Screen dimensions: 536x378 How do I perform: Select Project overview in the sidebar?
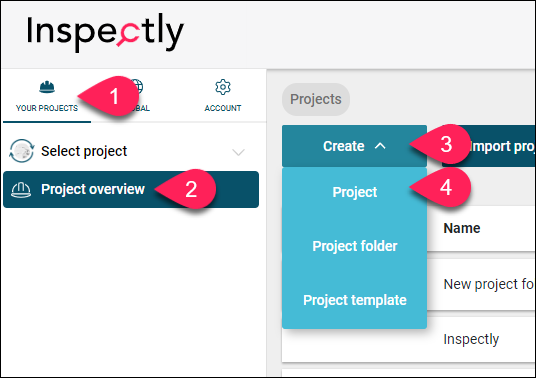point(131,189)
